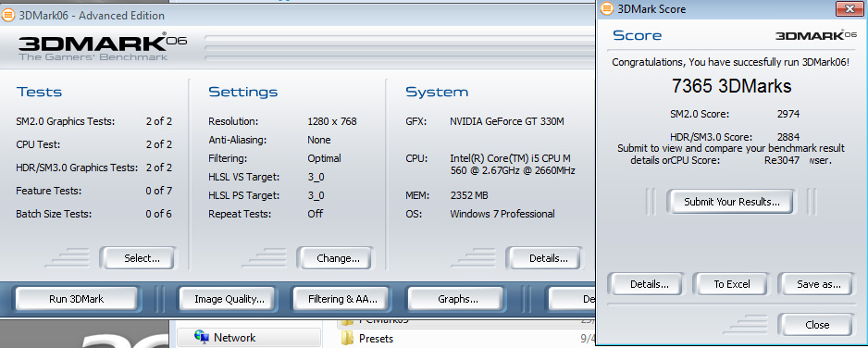Image resolution: width=868 pixels, height=348 pixels.
Task: Click the Feature Tests 0 of 7 value
Action: pos(159,191)
